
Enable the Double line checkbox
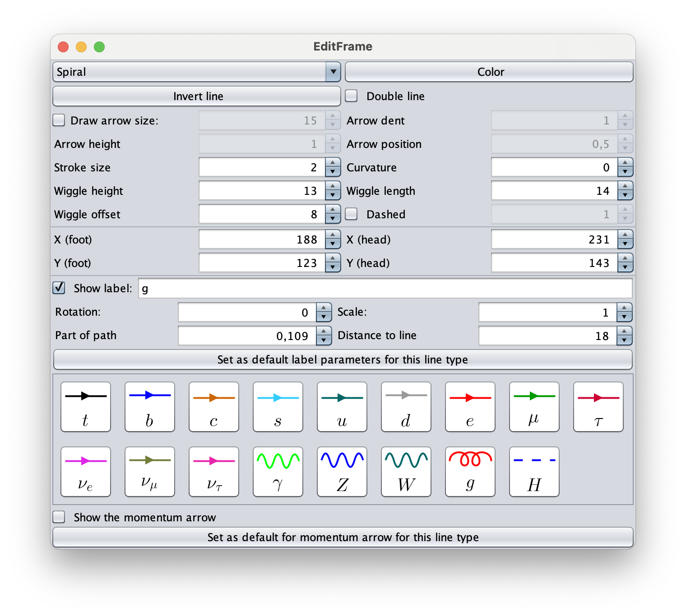coord(352,96)
